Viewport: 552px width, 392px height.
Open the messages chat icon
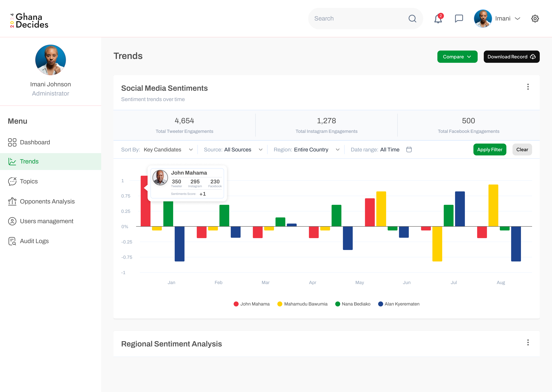459,19
